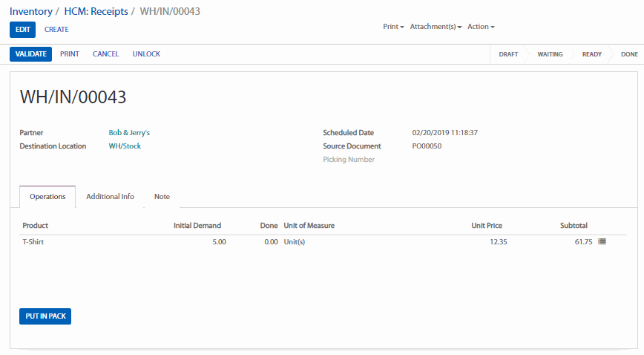Open the Print dropdown menu
This screenshot has height=355, width=644.
(x=393, y=27)
